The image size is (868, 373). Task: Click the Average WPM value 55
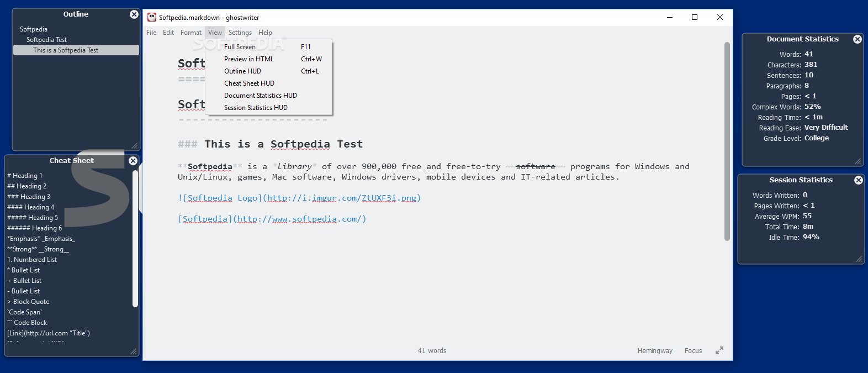(807, 216)
